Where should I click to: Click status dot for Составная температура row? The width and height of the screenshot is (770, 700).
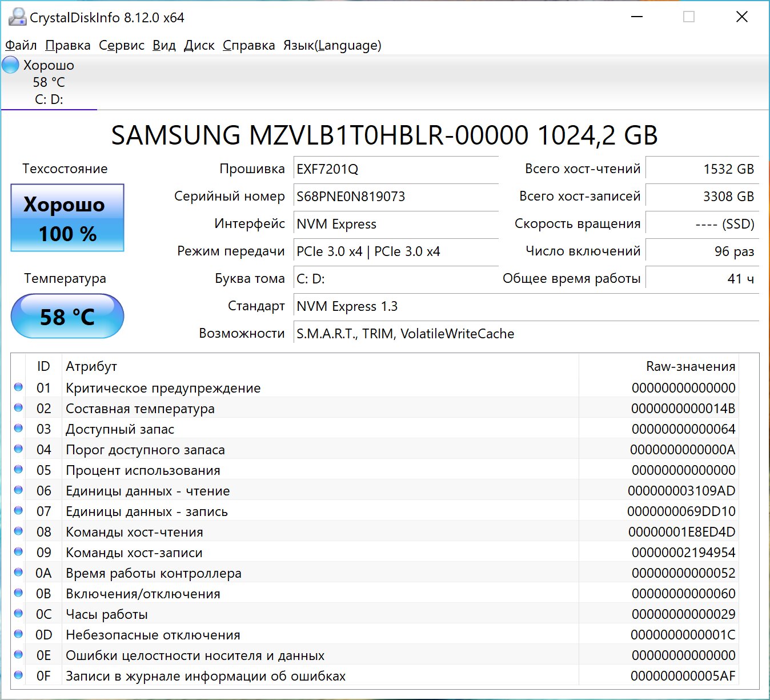[x=18, y=408]
